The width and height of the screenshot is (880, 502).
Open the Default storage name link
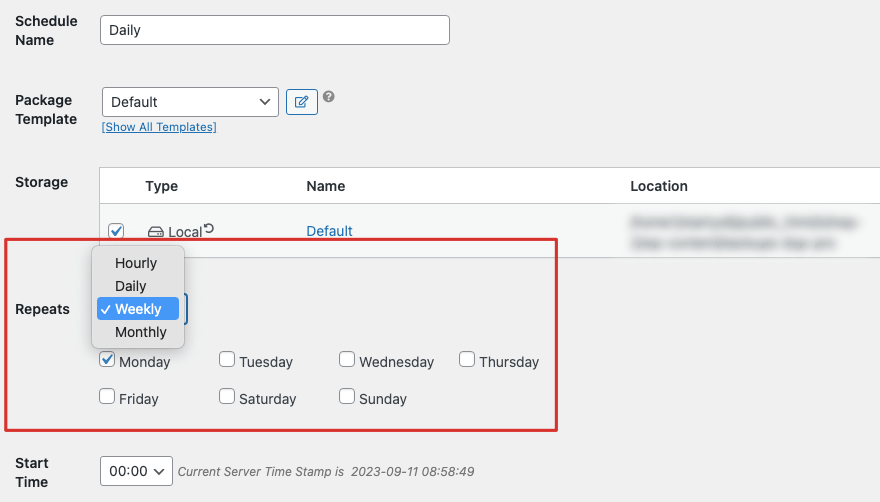(x=329, y=231)
